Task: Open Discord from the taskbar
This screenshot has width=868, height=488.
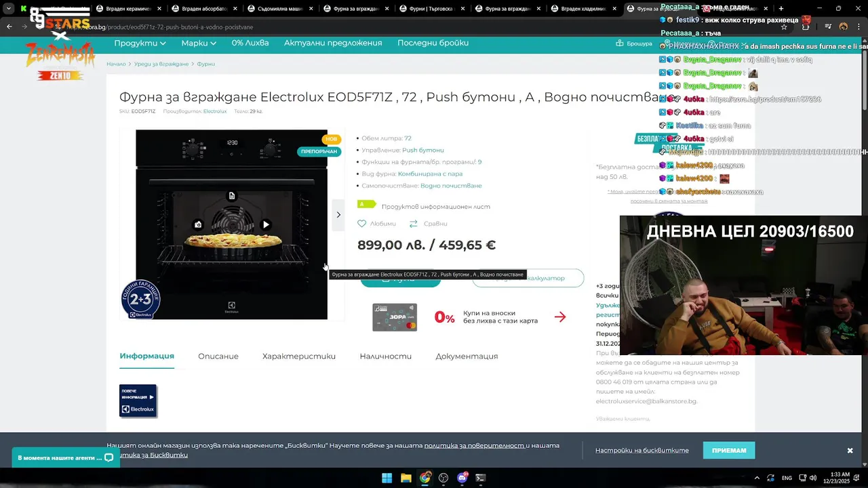Action: [462, 478]
